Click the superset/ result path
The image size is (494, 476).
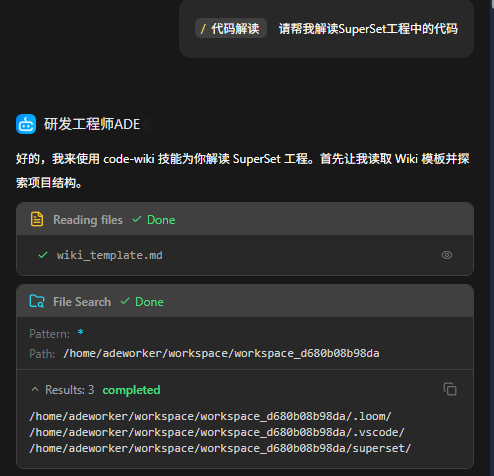point(220,448)
